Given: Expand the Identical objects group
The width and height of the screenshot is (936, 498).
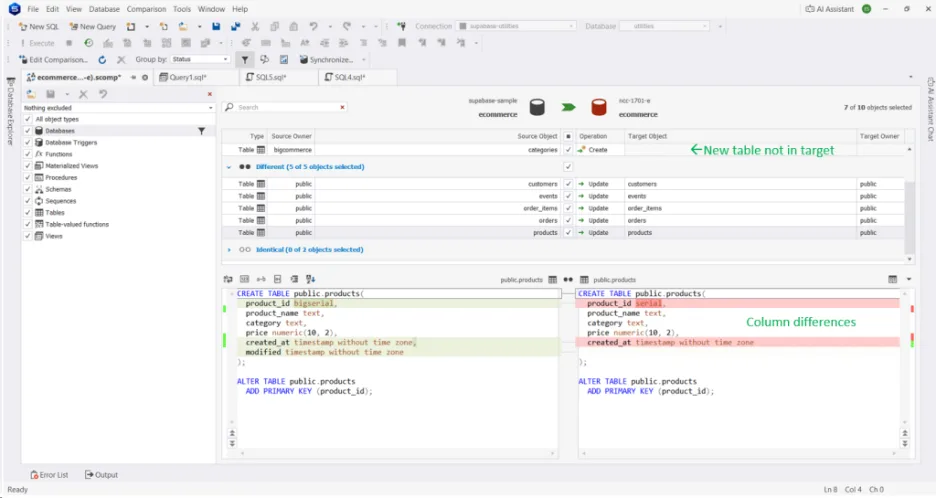Looking at the screenshot, I should tap(229, 250).
